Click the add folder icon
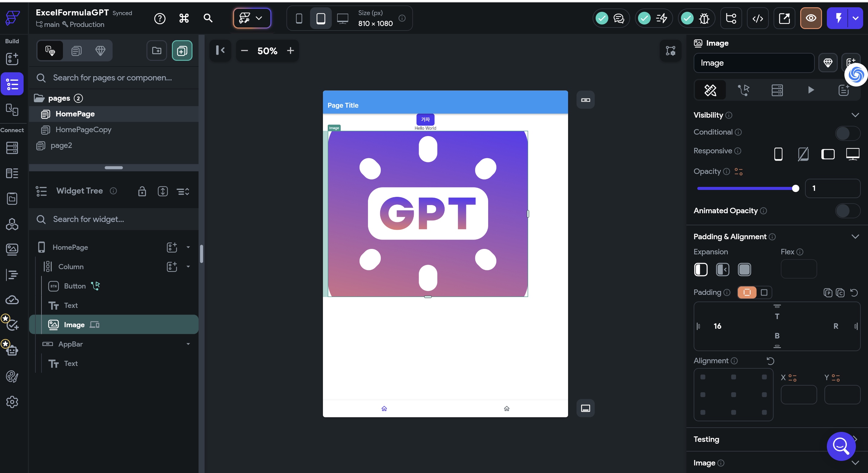This screenshot has height=473, width=868. [x=157, y=51]
